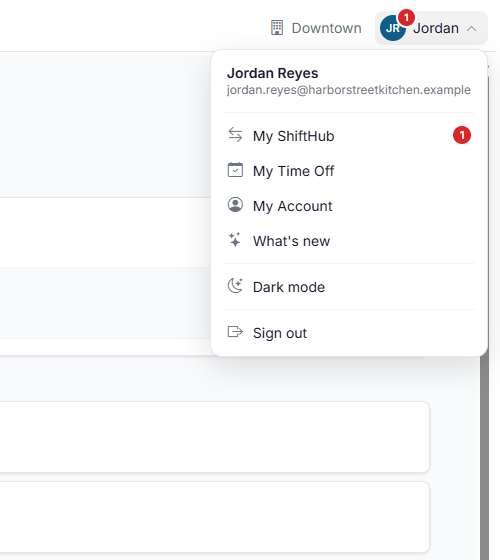The width and height of the screenshot is (500, 560).
Task: Click the jordan.reyes email address text
Action: click(x=349, y=90)
